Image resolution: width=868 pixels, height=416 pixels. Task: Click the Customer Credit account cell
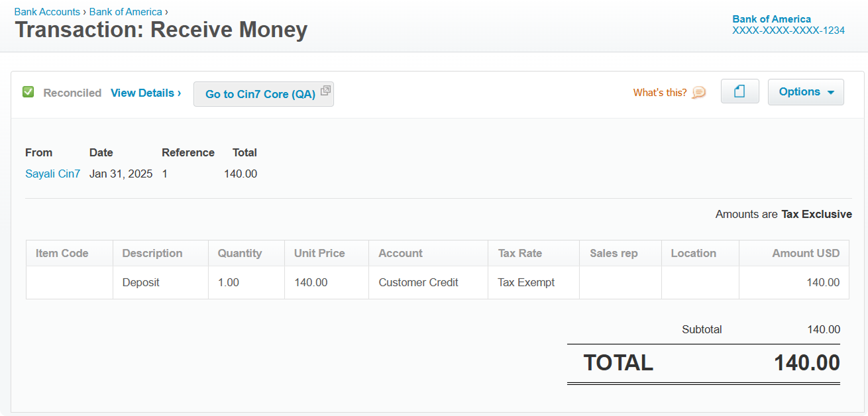tap(418, 282)
